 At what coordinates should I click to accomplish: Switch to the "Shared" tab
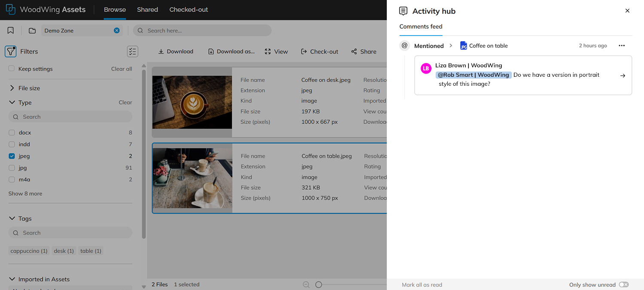[x=147, y=9]
